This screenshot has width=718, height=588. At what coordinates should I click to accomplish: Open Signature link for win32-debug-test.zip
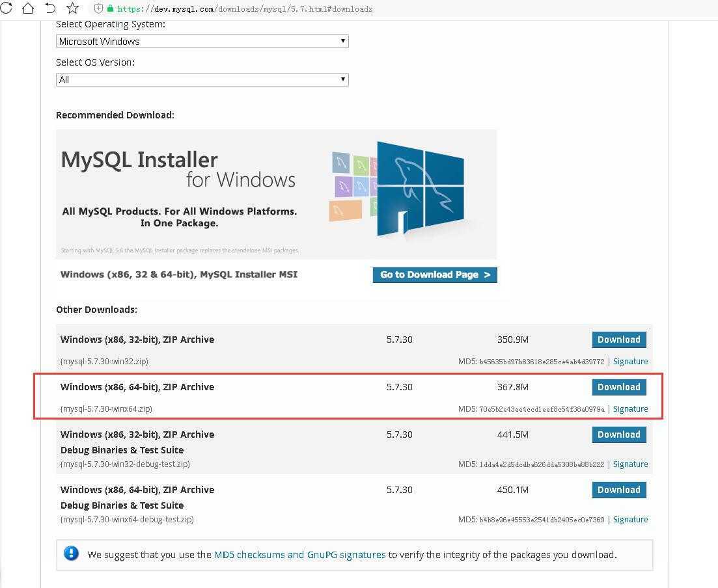pos(631,464)
